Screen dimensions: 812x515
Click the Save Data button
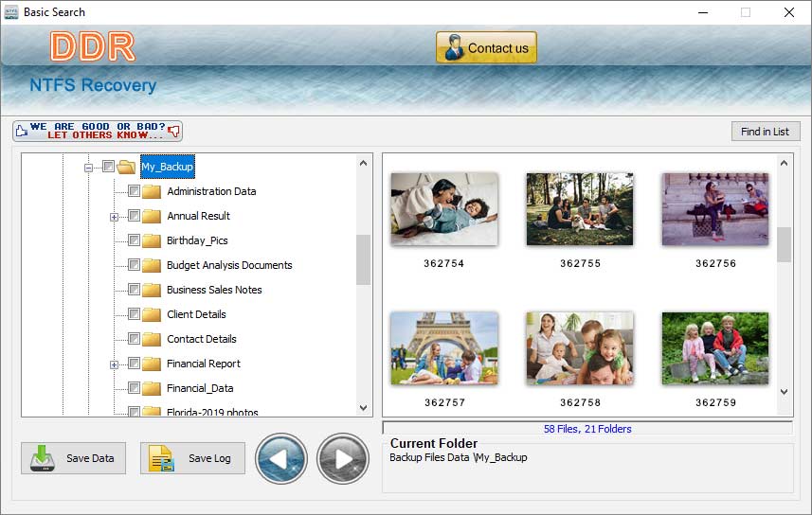pos(74,458)
